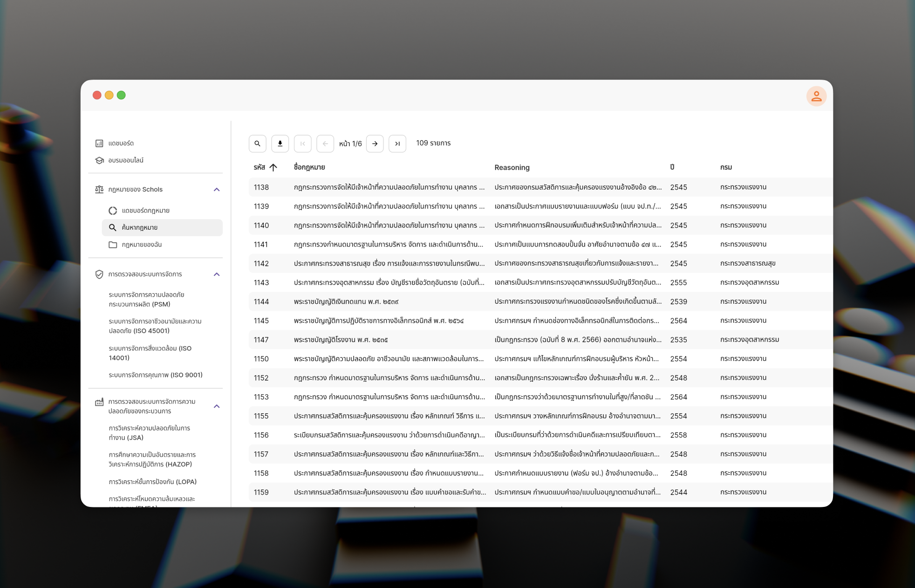Open HAZOP analysis sidebar link

tap(152, 459)
